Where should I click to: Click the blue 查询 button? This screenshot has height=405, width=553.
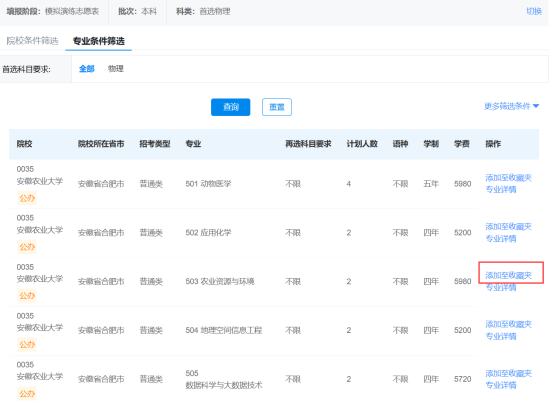(231, 107)
